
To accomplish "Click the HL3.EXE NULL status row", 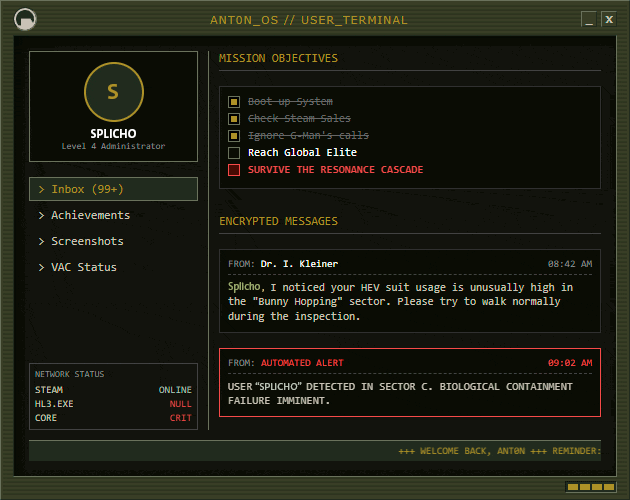I will point(113,404).
